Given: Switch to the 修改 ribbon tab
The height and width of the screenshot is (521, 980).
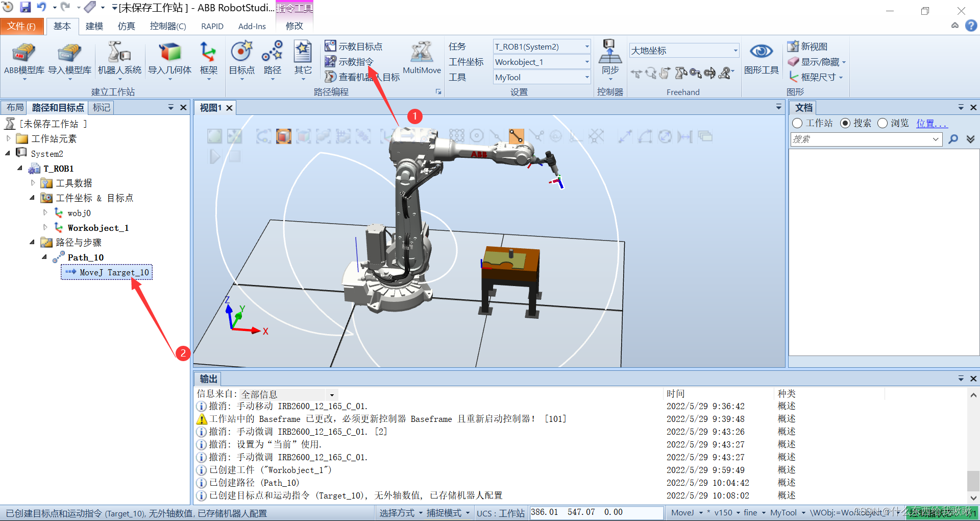Looking at the screenshot, I should pyautogui.click(x=294, y=26).
